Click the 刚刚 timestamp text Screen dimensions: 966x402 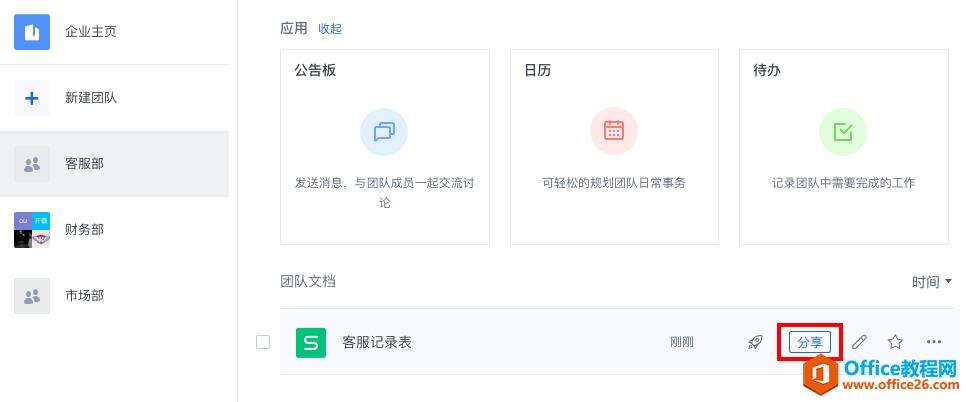681,343
